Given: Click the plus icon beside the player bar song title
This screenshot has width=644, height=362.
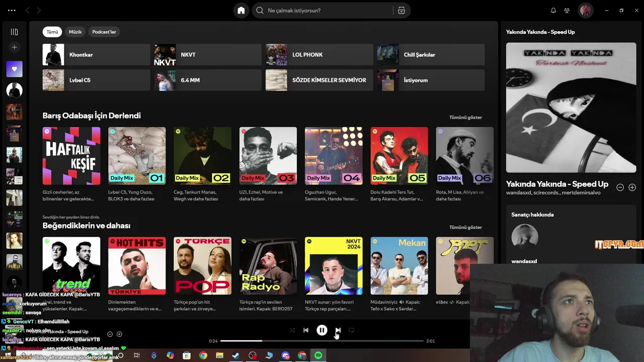Looking at the screenshot, I should tap(119, 334).
